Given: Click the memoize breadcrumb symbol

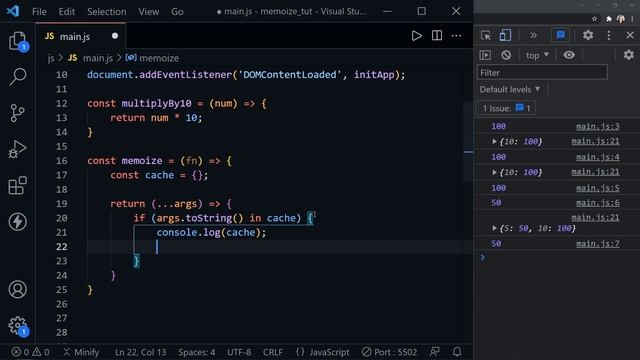Looking at the screenshot, I should click(x=152, y=58).
